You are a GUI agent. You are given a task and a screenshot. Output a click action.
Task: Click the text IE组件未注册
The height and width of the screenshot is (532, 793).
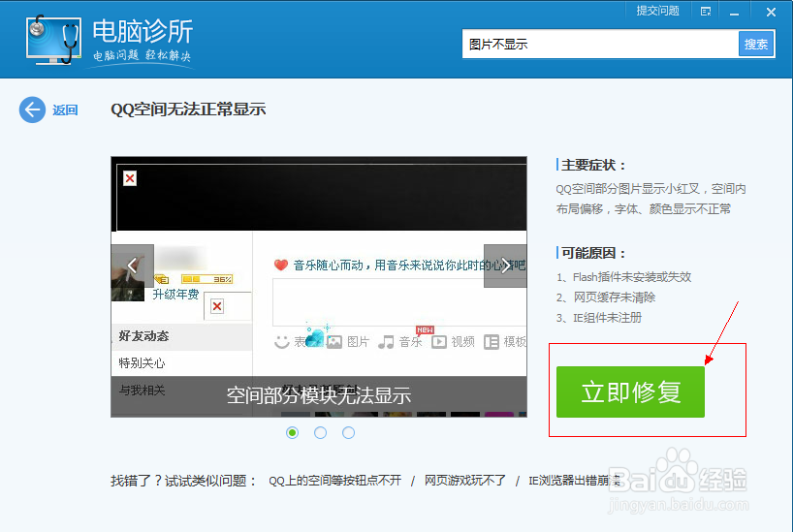pos(607,318)
